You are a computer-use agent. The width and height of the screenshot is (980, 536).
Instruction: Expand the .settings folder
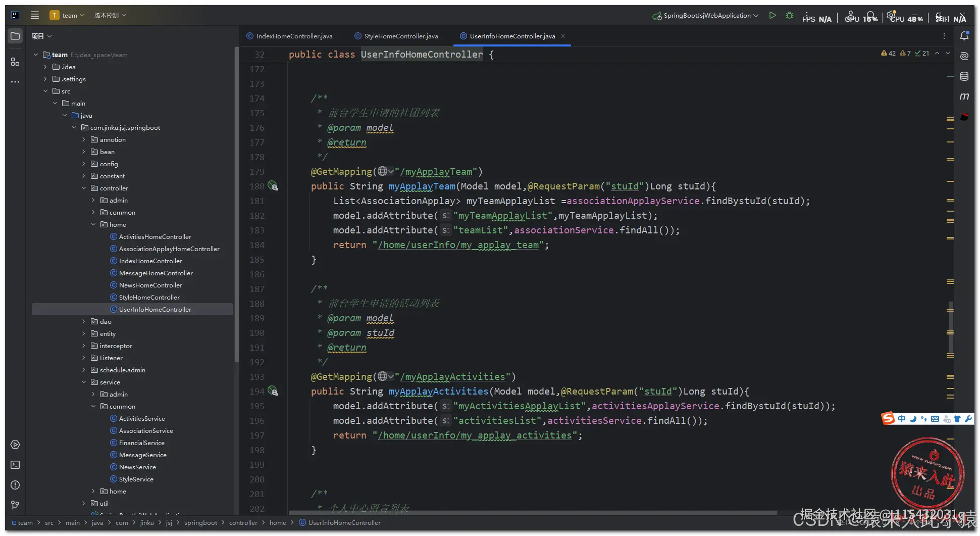point(45,79)
